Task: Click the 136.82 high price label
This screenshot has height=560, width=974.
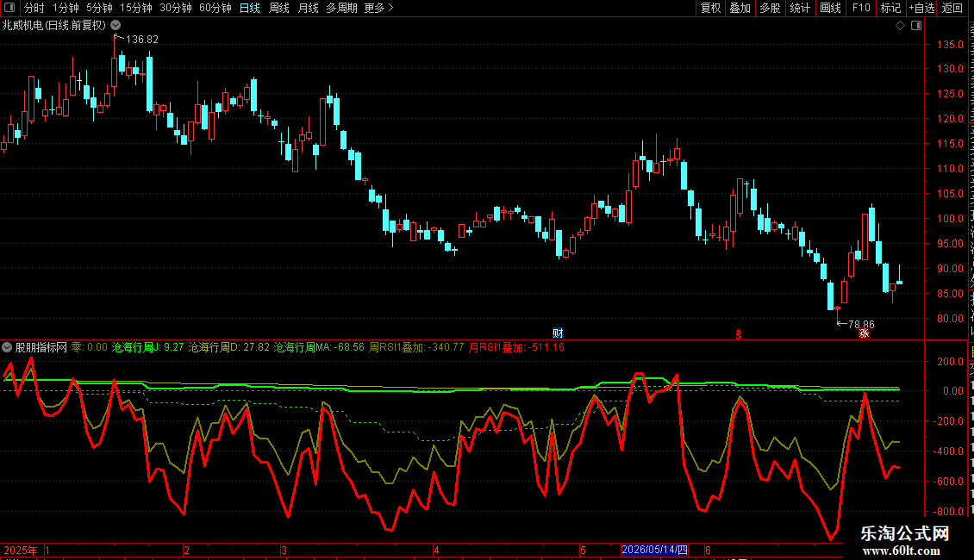Action: 142,40
